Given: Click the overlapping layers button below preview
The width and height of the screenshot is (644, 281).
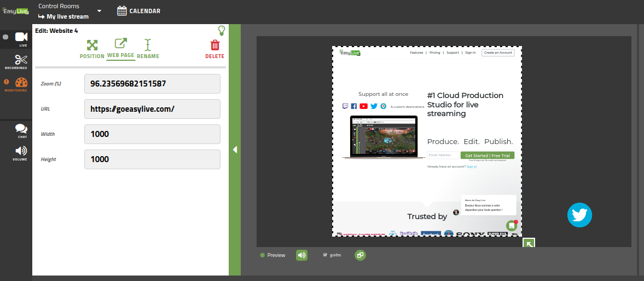Looking at the screenshot, I should coord(360,255).
